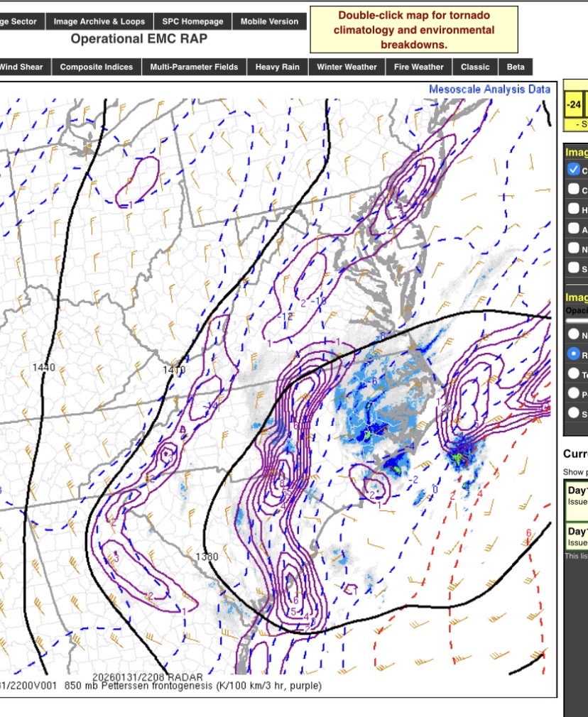Go to the SPC Homepage link

coord(192,21)
